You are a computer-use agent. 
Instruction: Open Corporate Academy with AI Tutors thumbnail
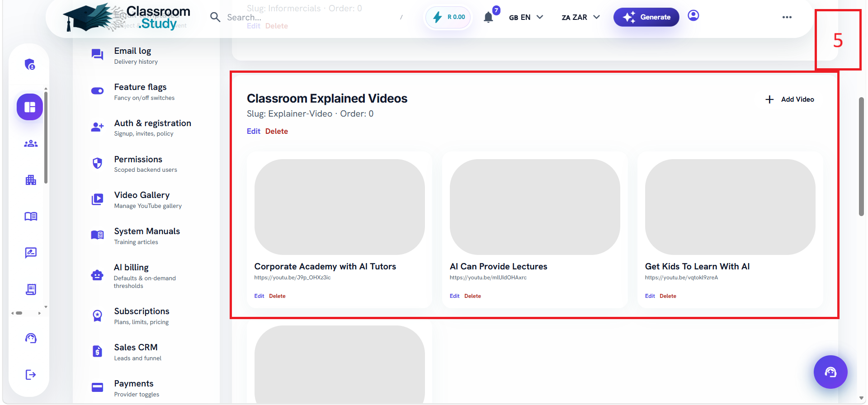pyautogui.click(x=340, y=207)
